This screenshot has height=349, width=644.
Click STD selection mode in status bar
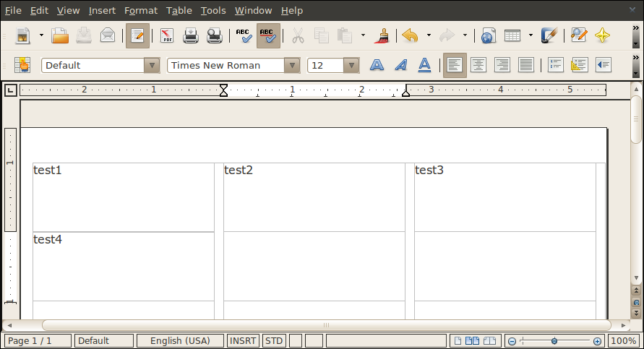[274, 341]
